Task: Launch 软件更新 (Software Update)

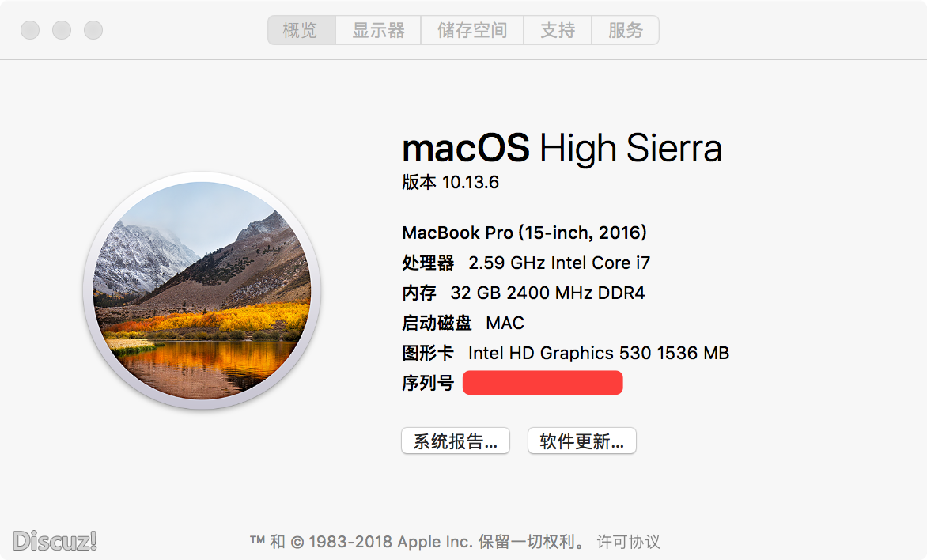Action: point(581,441)
